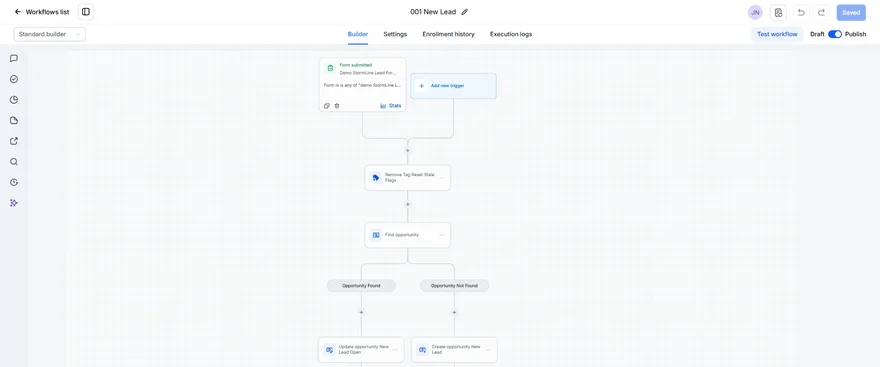Switch to the Builder tab

point(358,34)
